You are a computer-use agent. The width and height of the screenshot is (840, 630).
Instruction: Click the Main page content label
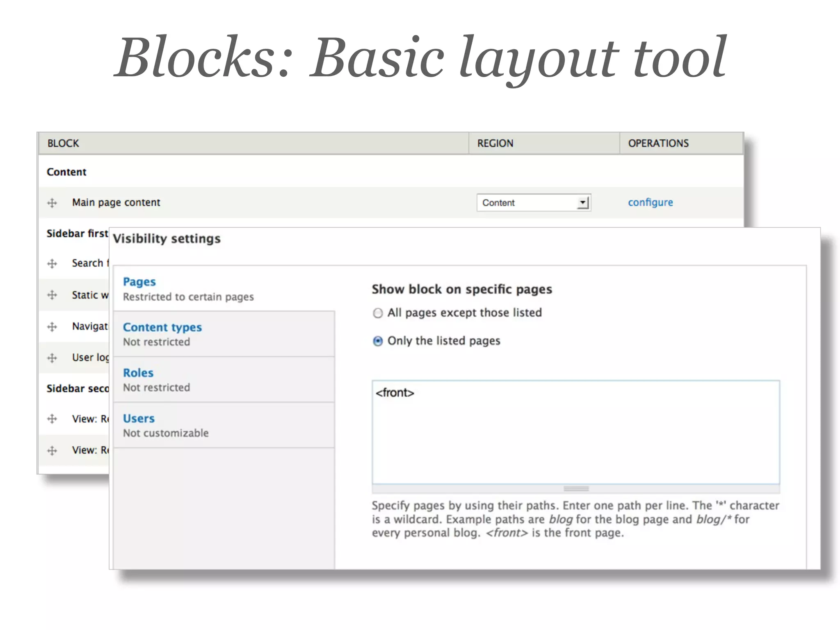pos(116,203)
